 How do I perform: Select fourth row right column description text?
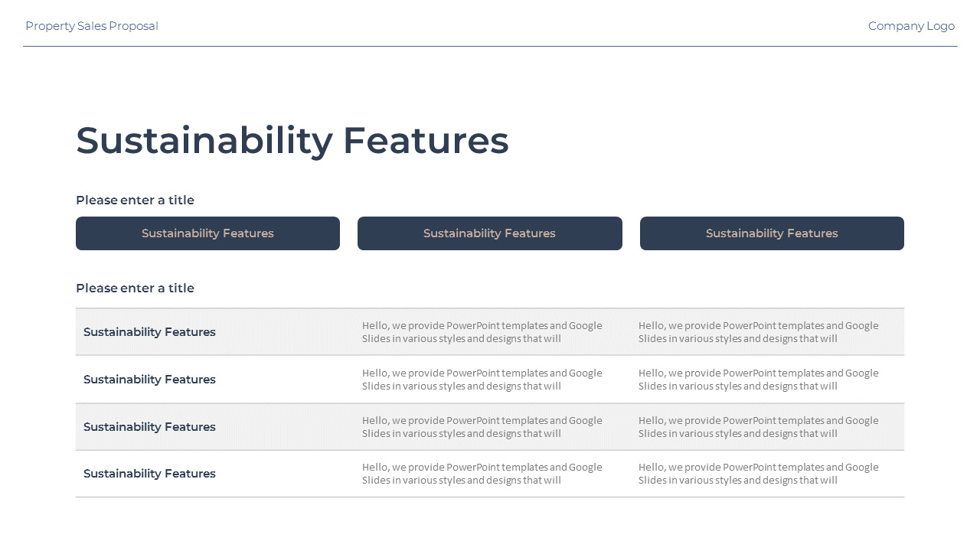[x=759, y=474]
